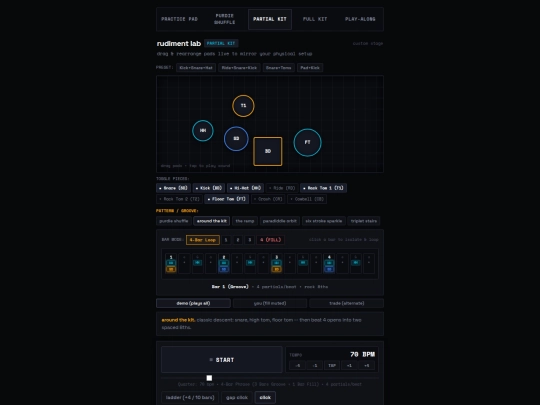The image size is (540, 405).
Task: Toggle the Rack Tom 1 (T1) piece
Action: point(323,188)
